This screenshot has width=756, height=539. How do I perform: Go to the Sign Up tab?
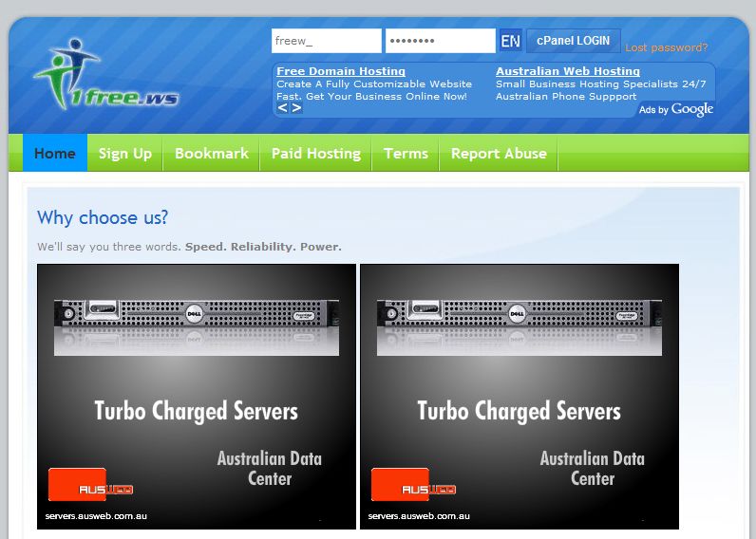point(125,153)
